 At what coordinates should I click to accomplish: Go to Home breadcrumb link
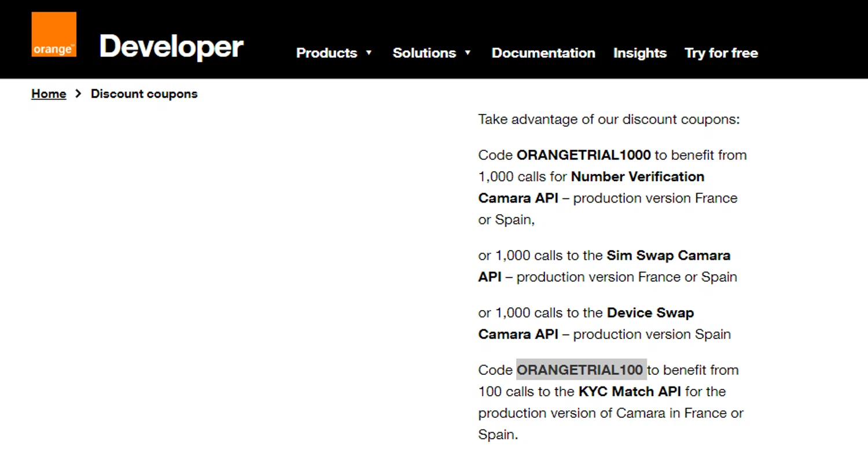pyautogui.click(x=49, y=94)
